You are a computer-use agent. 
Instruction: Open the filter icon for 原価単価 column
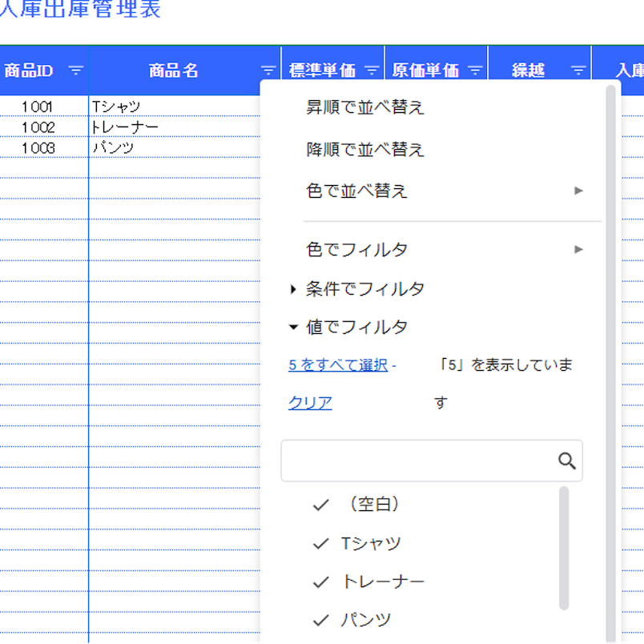click(x=475, y=70)
